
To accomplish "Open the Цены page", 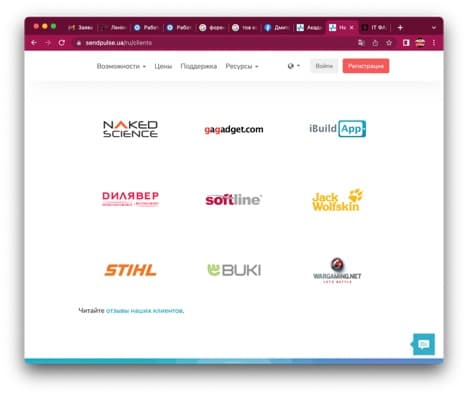I will pyautogui.click(x=163, y=66).
